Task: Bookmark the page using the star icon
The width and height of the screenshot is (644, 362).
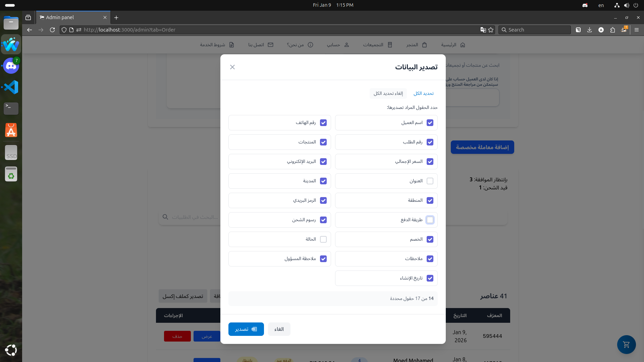Action: coord(491,30)
